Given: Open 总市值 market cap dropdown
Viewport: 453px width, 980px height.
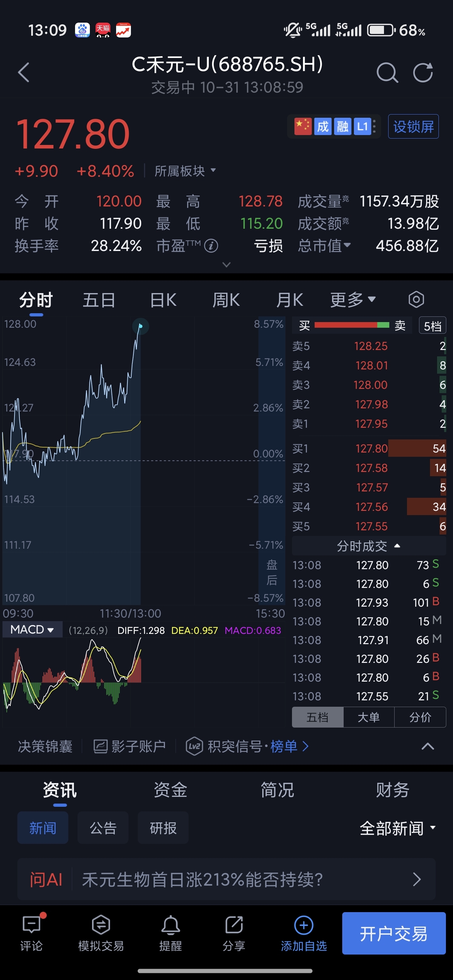Looking at the screenshot, I should (324, 246).
